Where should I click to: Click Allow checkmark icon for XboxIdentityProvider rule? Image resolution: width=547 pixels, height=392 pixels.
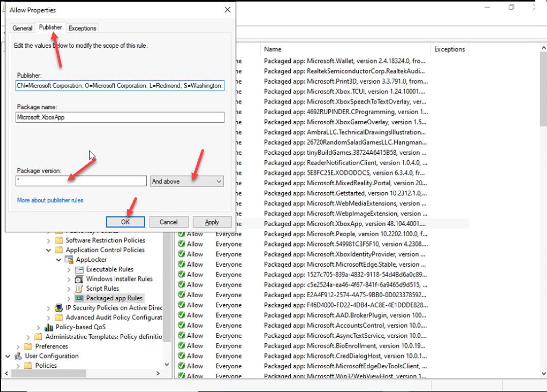click(182, 254)
